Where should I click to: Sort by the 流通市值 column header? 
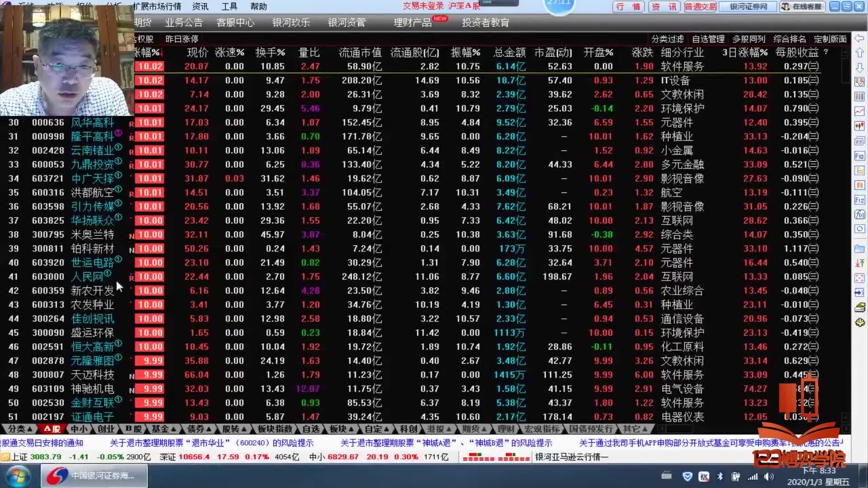click(360, 52)
